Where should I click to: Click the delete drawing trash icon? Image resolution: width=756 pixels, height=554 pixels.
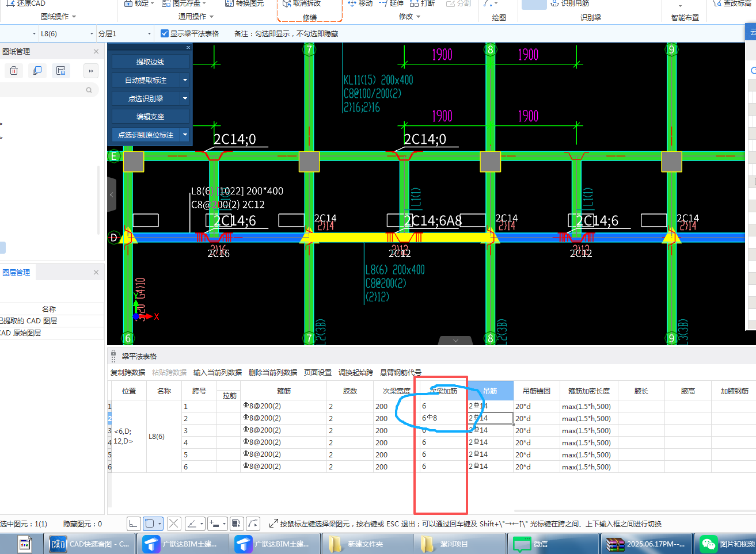(14, 71)
